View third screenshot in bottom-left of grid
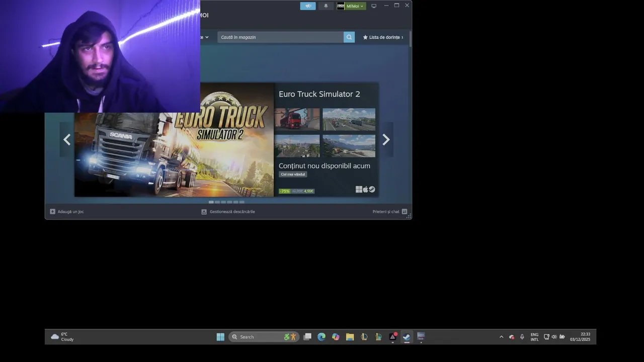The height and width of the screenshot is (362, 644). 297,146
